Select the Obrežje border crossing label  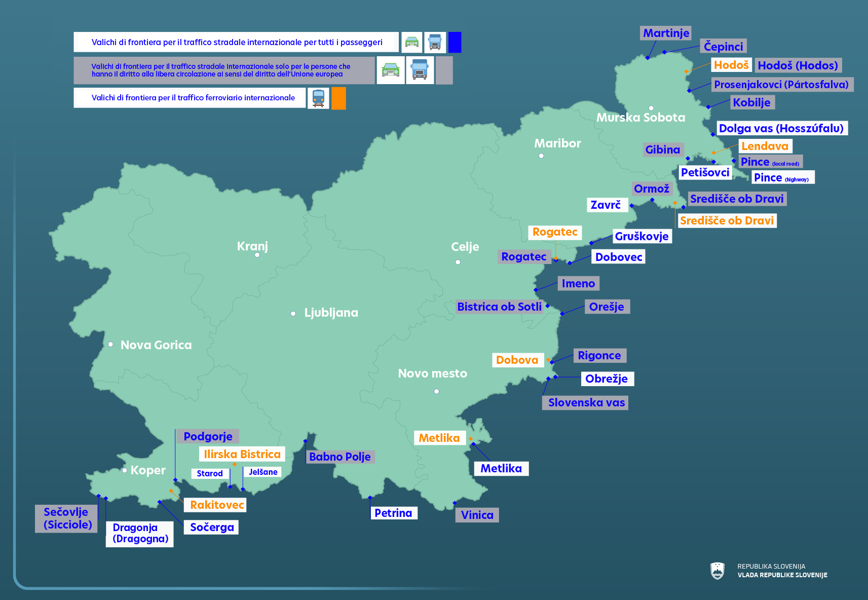[607, 379]
